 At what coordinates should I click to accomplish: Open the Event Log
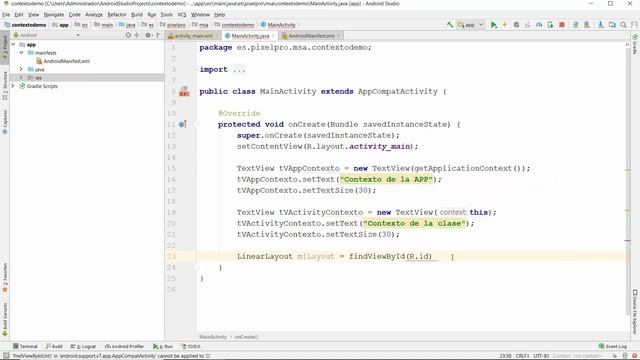[x=613, y=346]
